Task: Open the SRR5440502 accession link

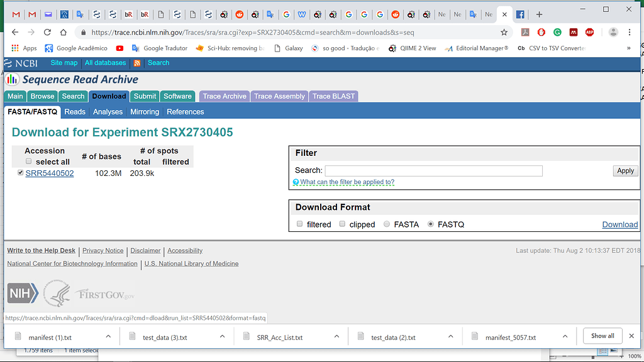Action: pos(50,173)
